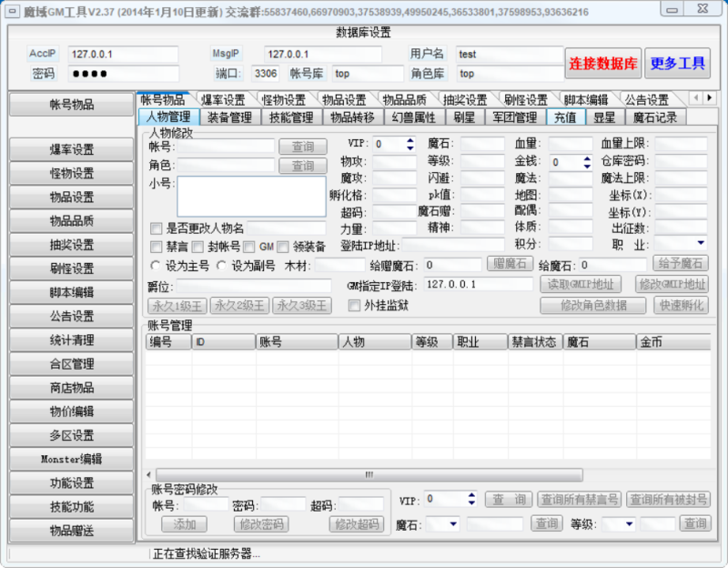Click GM指定IP登陆 address field
This screenshot has height=568, width=728.
pos(479,284)
